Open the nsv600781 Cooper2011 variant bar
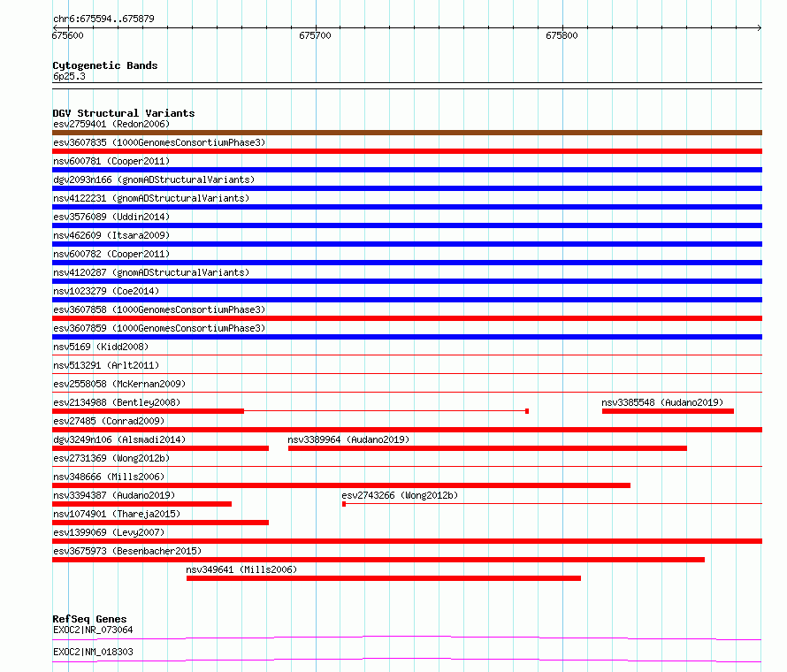Image resolution: width=787 pixels, height=672 pixels. click(x=407, y=170)
